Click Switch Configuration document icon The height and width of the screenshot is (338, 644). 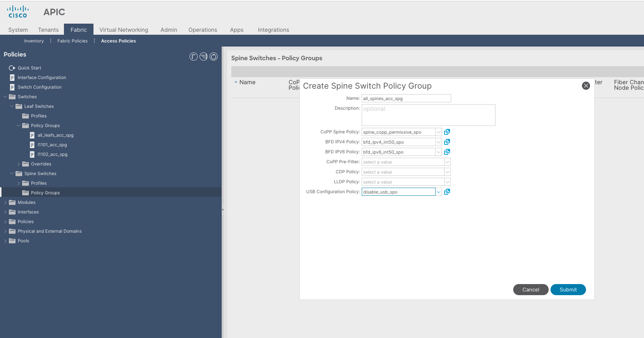(12, 87)
